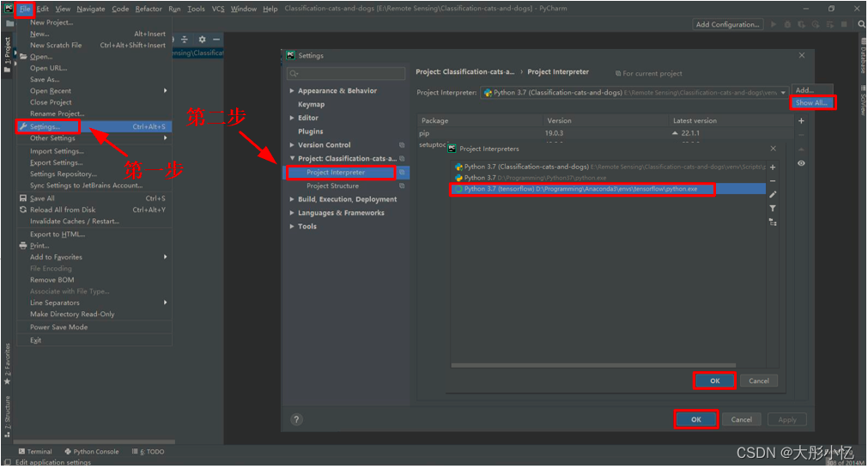This screenshot has width=868, height=469.
Task: Expand Build, Execution, Deployment node
Action: click(x=292, y=199)
